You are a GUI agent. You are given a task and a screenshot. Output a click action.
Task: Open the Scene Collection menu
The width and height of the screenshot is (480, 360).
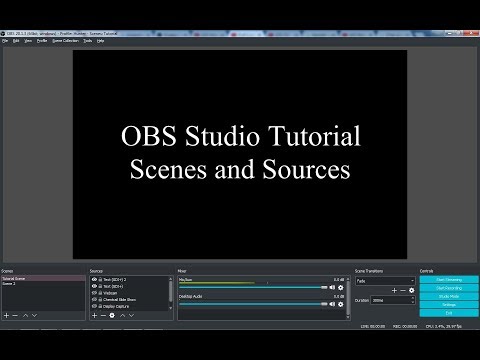pyautogui.click(x=65, y=41)
